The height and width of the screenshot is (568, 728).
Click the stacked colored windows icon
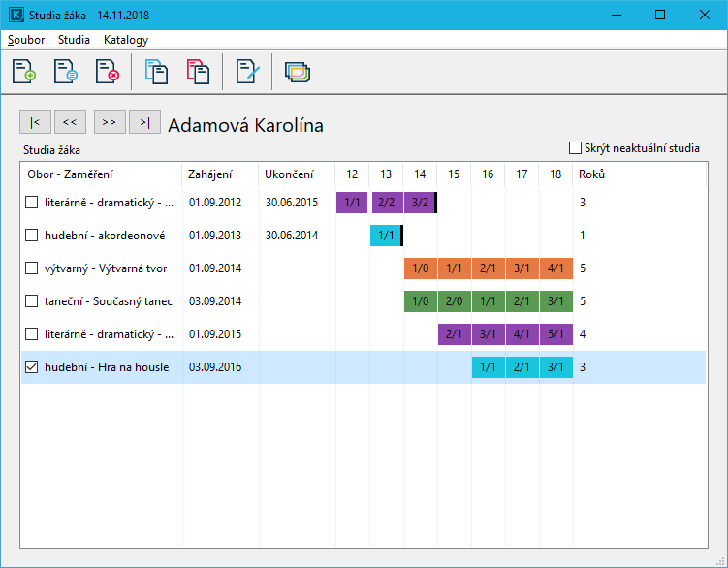point(298,72)
